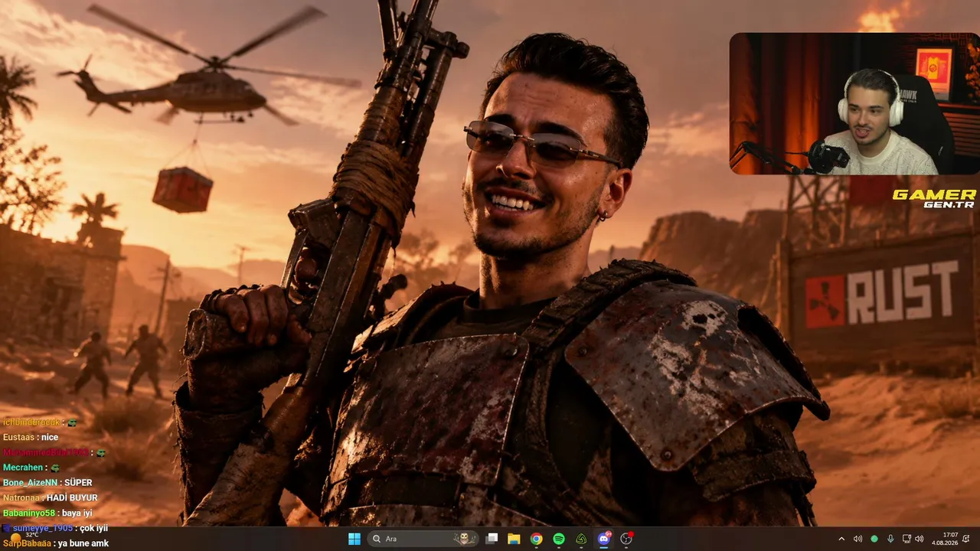Image resolution: width=980 pixels, height=551 pixels.
Task: Click the Mecrahen chat username
Action: 22,468
